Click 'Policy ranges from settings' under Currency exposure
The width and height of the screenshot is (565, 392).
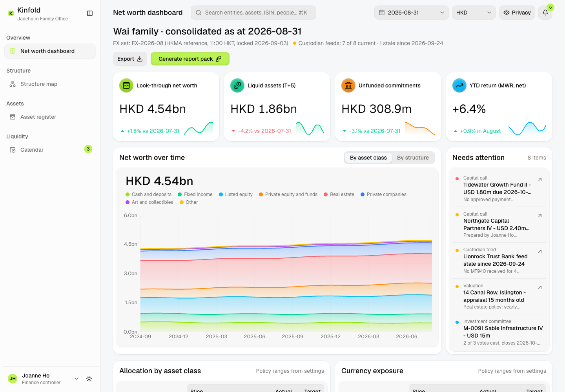point(512,371)
